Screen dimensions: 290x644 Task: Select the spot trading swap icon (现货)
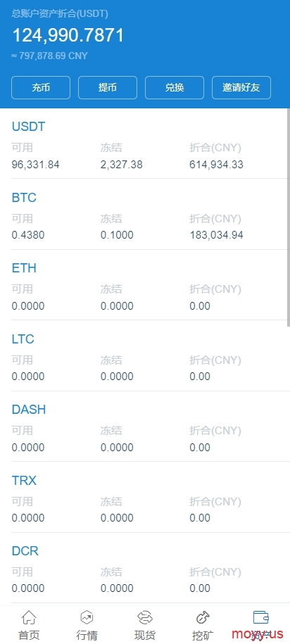(145, 617)
